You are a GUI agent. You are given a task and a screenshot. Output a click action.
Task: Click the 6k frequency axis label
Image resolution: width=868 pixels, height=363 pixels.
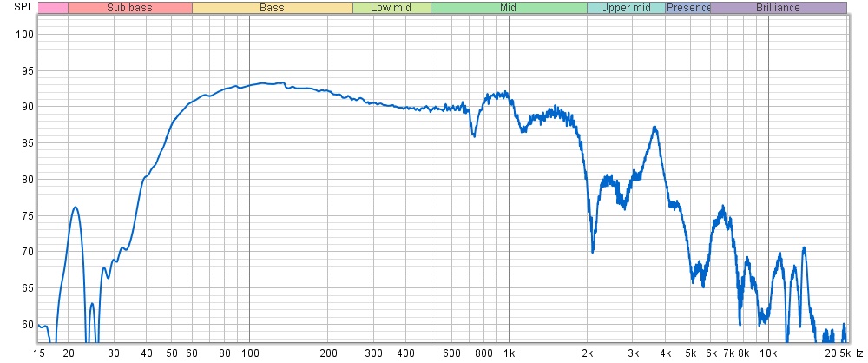pyautogui.click(x=712, y=353)
